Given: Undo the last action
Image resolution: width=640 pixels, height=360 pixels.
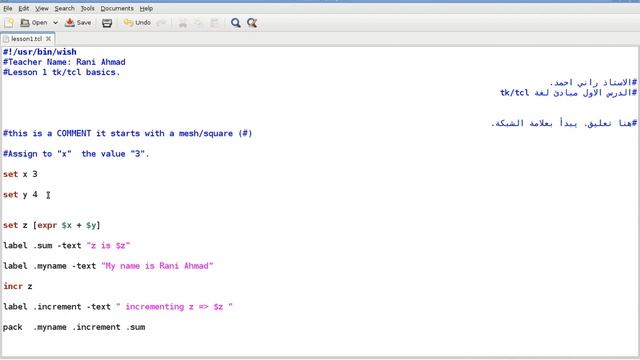Looking at the screenshot, I should 137,23.
